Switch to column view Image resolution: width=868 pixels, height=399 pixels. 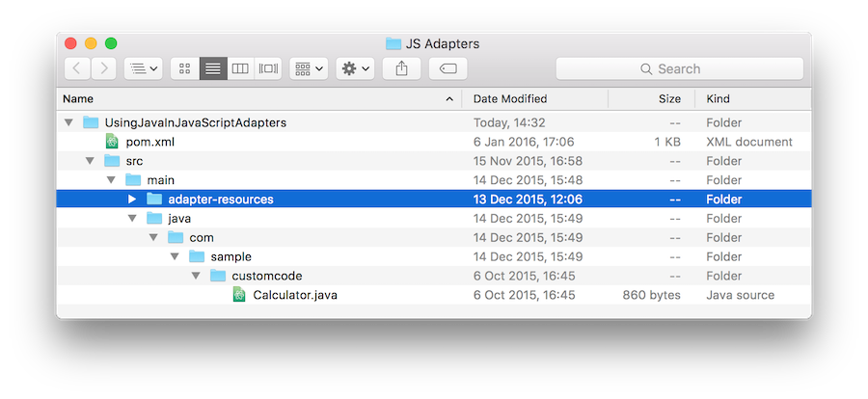coord(240,68)
